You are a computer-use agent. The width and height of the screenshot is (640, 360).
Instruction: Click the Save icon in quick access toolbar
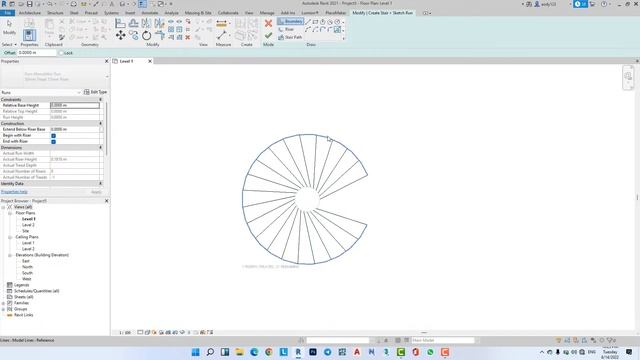(x=29, y=4)
